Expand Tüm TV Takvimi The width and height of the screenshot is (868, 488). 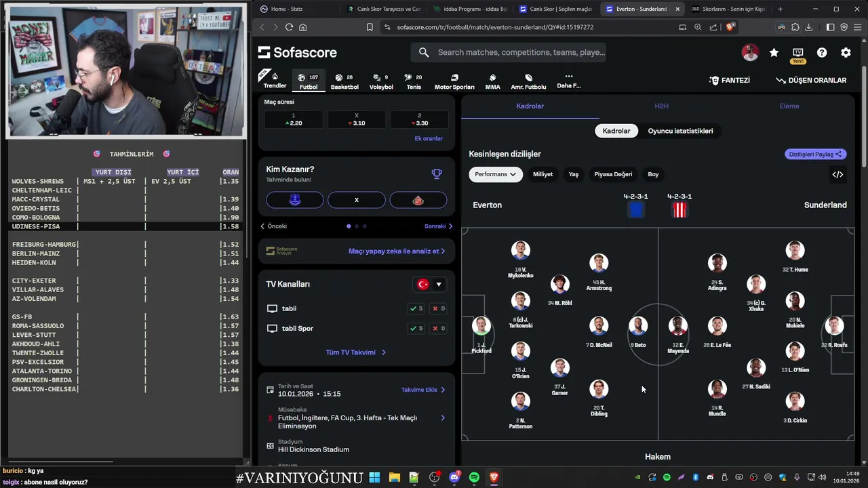point(356,352)
